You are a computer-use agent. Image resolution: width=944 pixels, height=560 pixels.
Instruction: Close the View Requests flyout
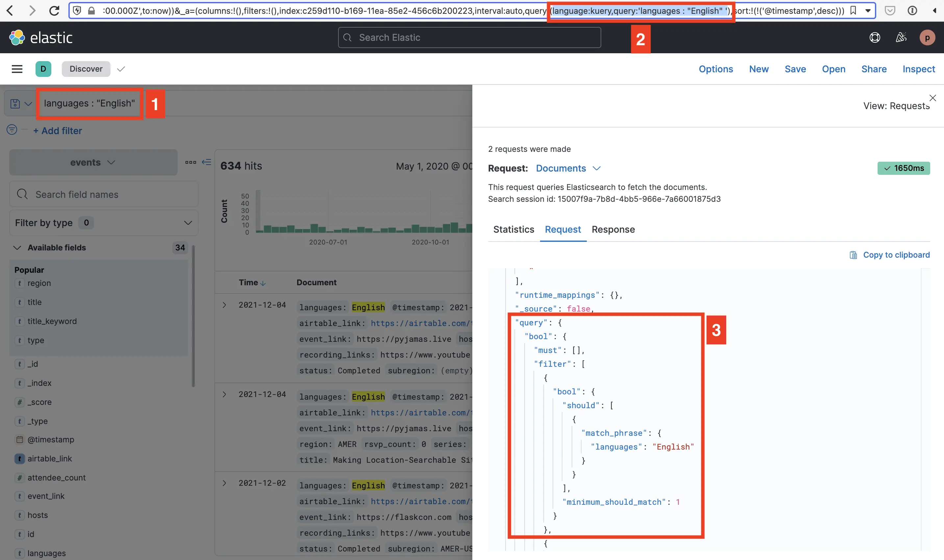933,98
